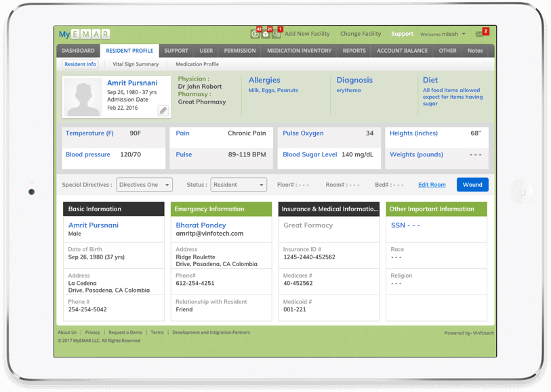Click Request a Demo footer link
The height and width of the screenshot is (392, 551).
coord(125,332)
